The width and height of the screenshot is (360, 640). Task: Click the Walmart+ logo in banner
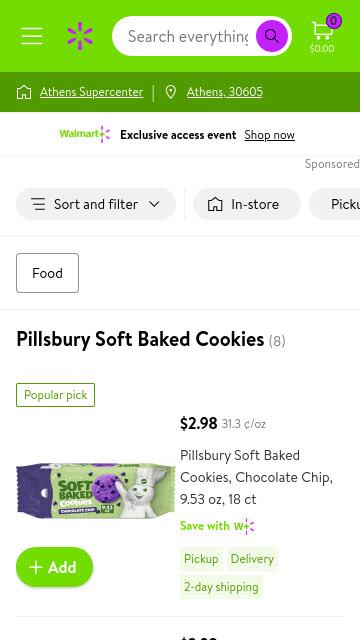click(x=85, y=134)
